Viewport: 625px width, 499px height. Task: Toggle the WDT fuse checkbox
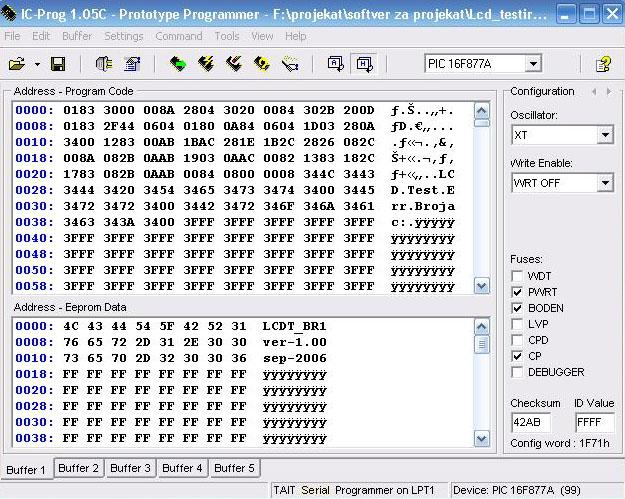[517, 276]
